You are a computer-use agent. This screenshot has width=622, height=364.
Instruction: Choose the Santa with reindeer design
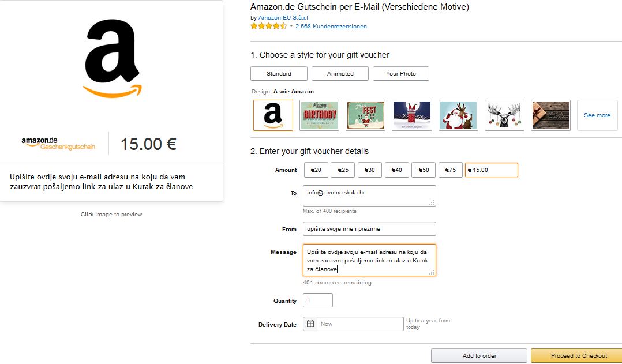point(458,115)
